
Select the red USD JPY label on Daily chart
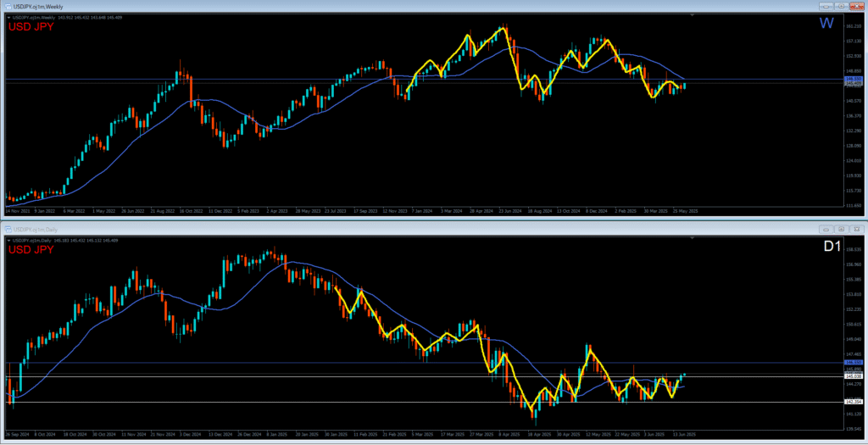[31, 249]
